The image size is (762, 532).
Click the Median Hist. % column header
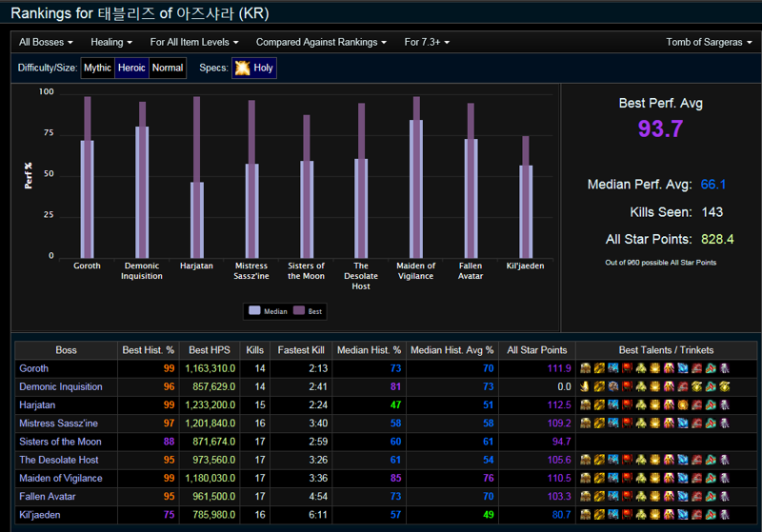[369, 350]
